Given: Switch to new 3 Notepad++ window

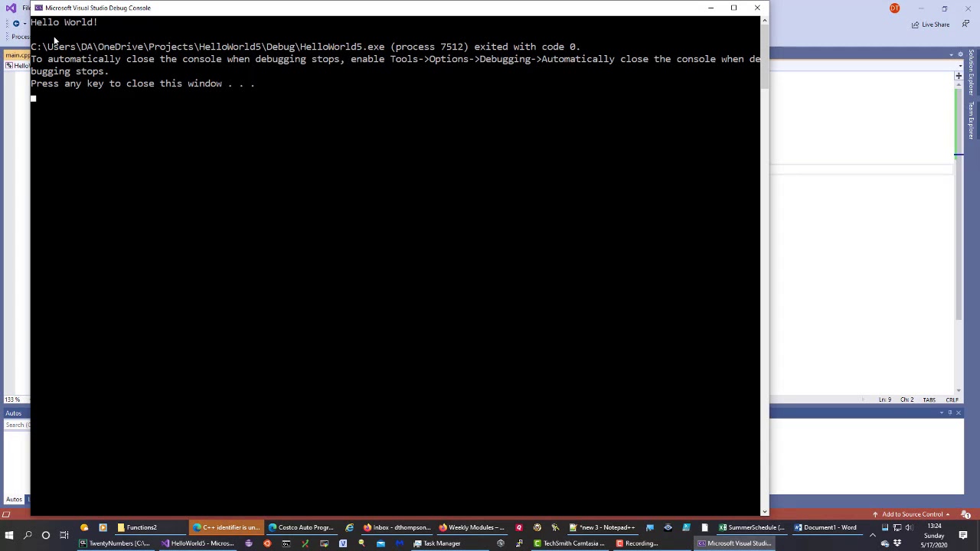Looking at the screenshot, I should coord(603,527).
